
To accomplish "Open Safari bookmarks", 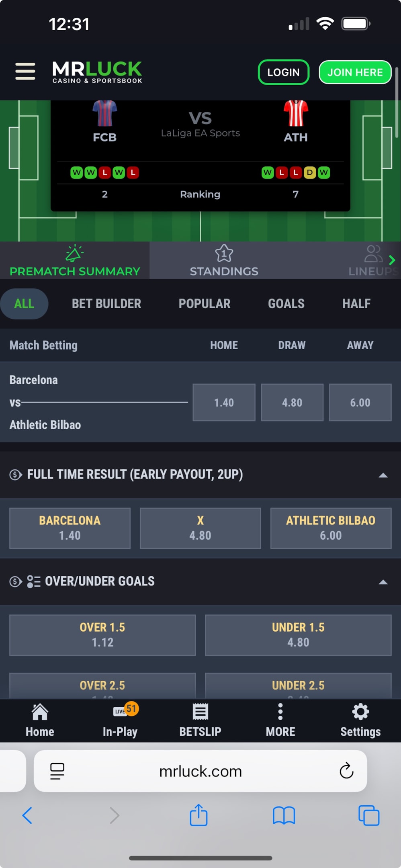I will tap(284, 815).
